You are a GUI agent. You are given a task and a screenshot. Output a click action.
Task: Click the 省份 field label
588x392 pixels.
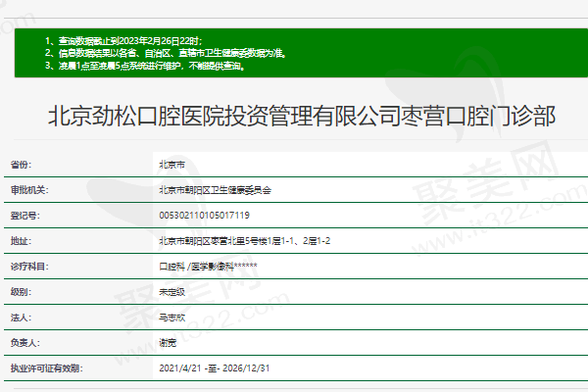click(x=21, y=165)
